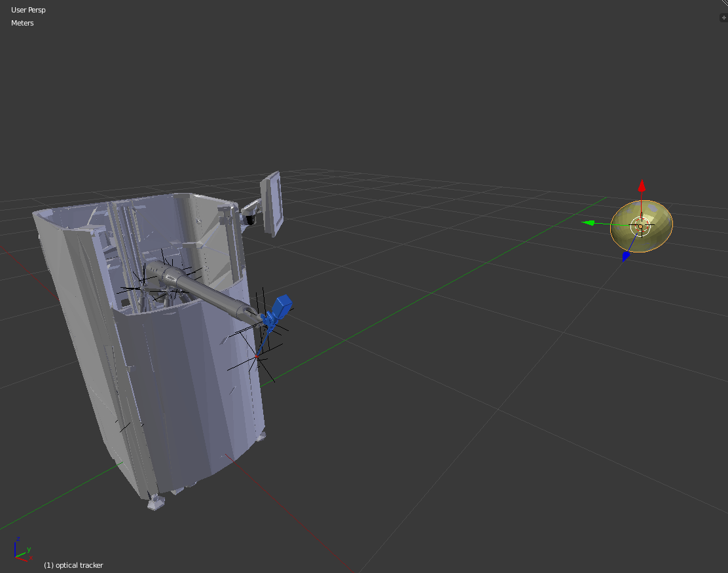The image size is (728, 573).
Task: Click the red manipulator arrow on the gizmo
Action: click(642, 186)
